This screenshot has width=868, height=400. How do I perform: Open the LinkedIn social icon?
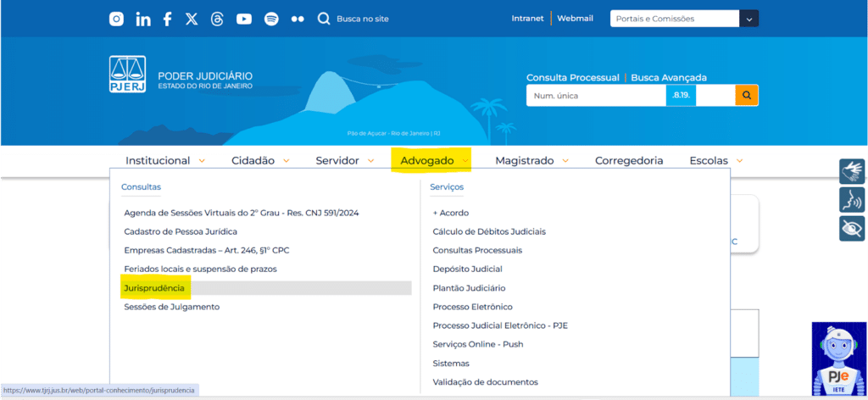pyautogui.click(x=142, y=19)
